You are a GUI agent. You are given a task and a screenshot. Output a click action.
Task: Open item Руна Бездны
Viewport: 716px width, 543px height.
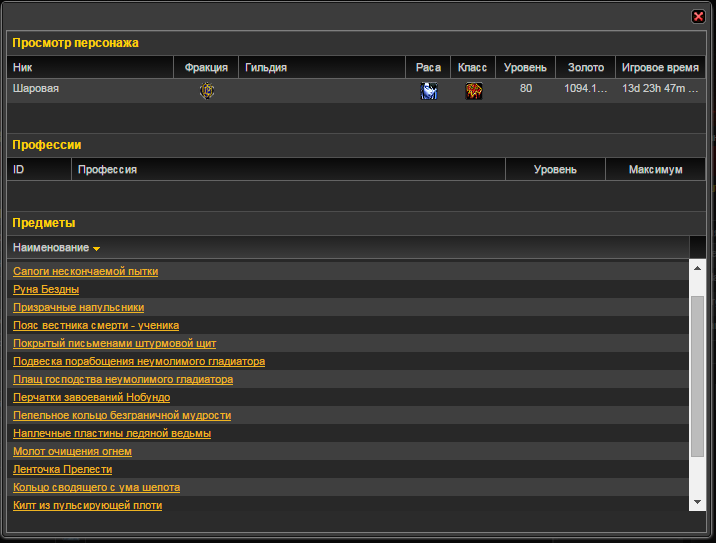[x=46, y=289]
